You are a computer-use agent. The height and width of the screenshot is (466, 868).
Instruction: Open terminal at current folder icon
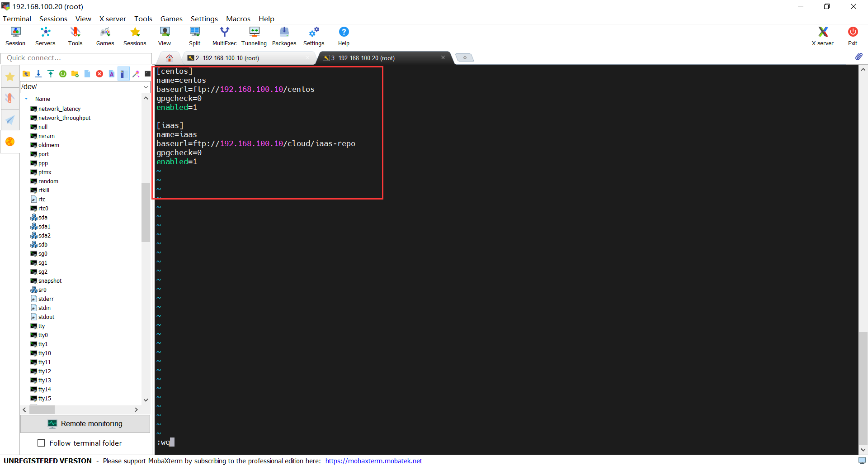coord(147,74)
